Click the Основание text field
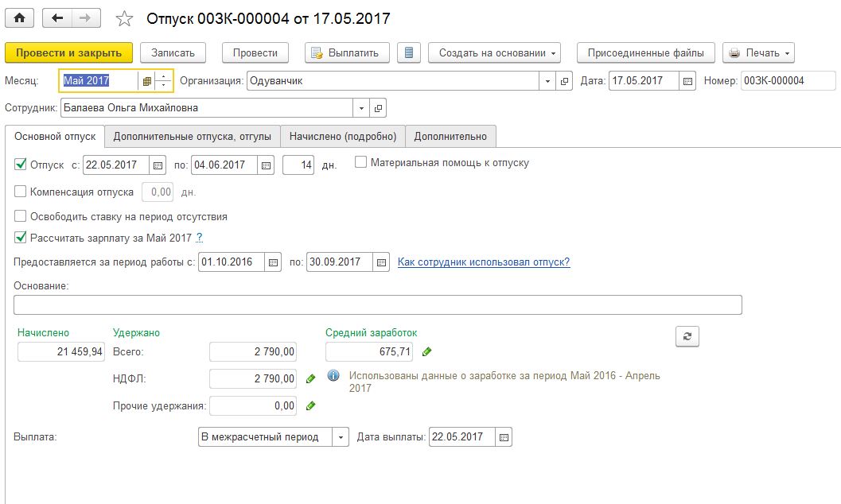The width and height of the screenshot is (841, 504). (377, 305)
